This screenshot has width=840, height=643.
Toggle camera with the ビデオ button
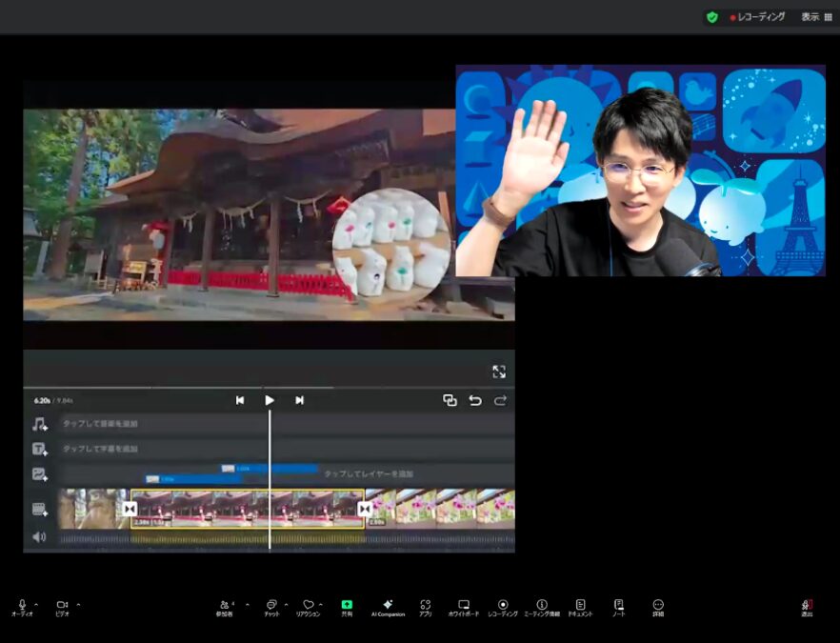pos(62,607)
